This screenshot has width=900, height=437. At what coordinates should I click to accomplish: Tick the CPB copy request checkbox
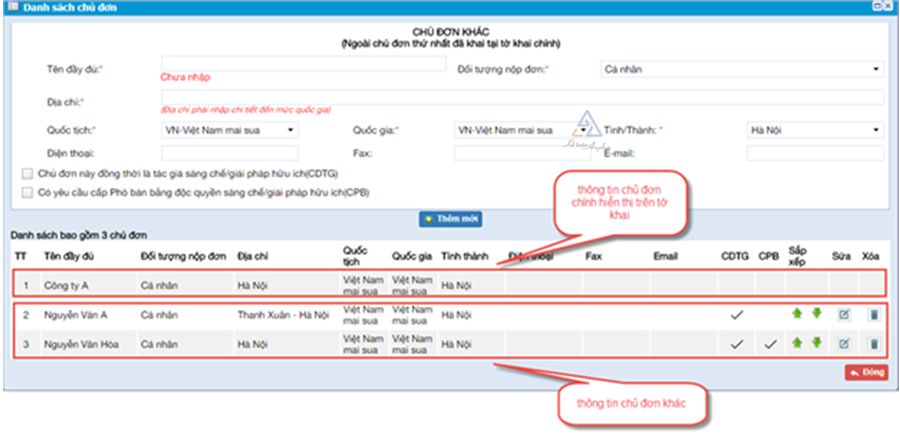coord(27,192)
